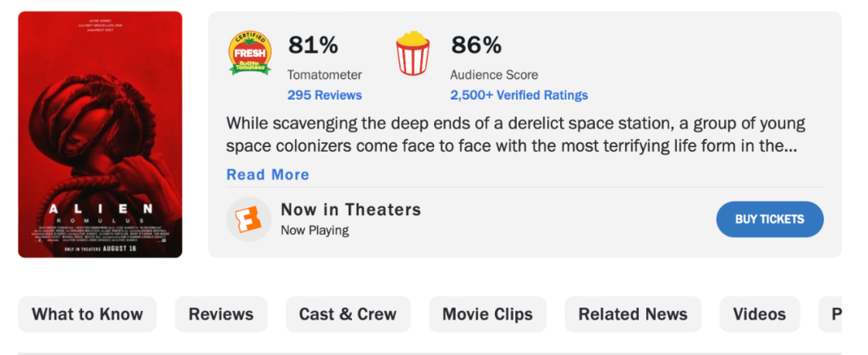Show the Videos tab
Viewport: 868px width, 355px height.
pyautogui.click(x=759, y=314)
